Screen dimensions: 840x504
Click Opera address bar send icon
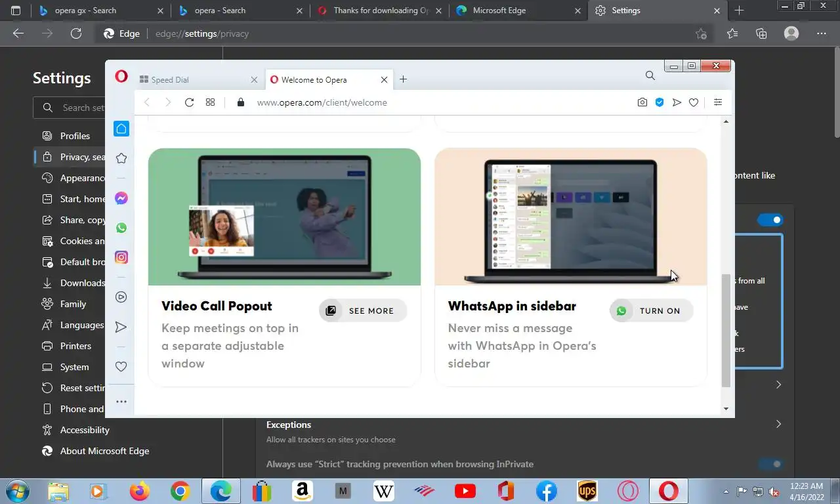click(x=677, y=102)
